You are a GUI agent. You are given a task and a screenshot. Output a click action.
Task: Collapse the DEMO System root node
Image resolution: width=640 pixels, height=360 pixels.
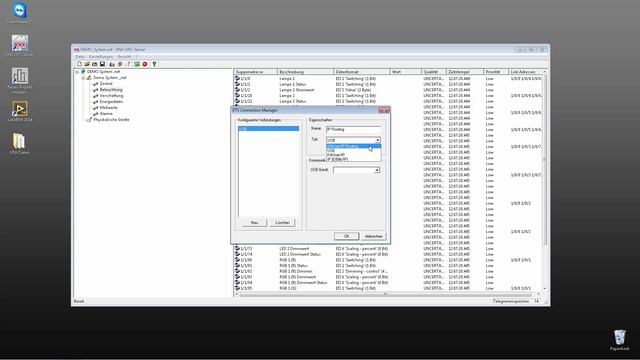[77, 72]
